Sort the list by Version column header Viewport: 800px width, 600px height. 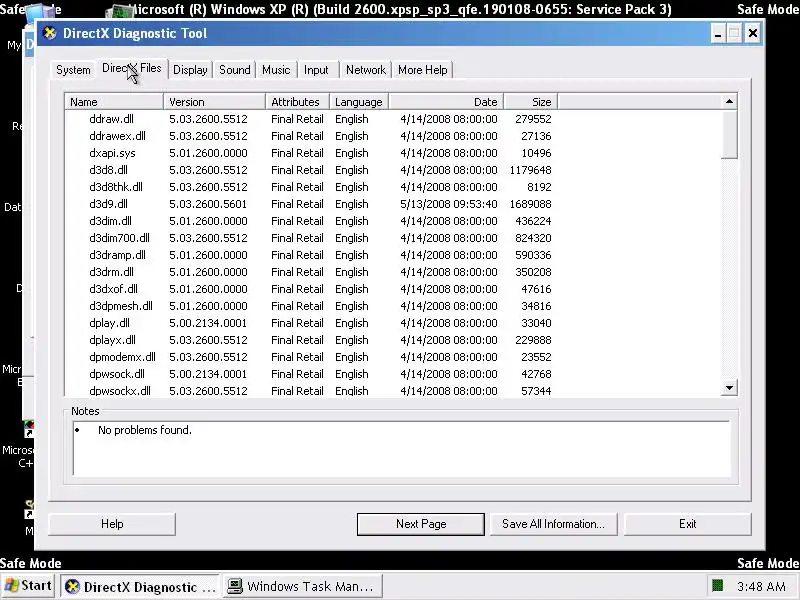pyautogui.click(x=214, y=102)
